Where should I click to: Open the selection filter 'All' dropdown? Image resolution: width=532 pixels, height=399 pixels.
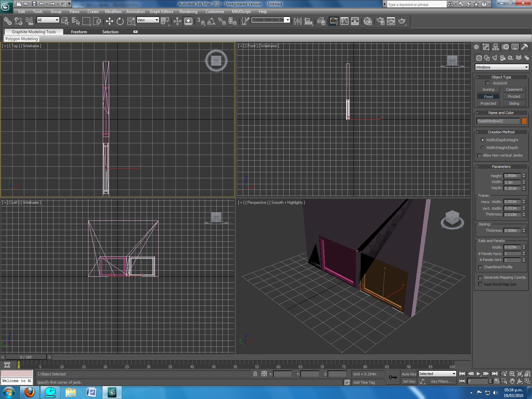(48, 20)
